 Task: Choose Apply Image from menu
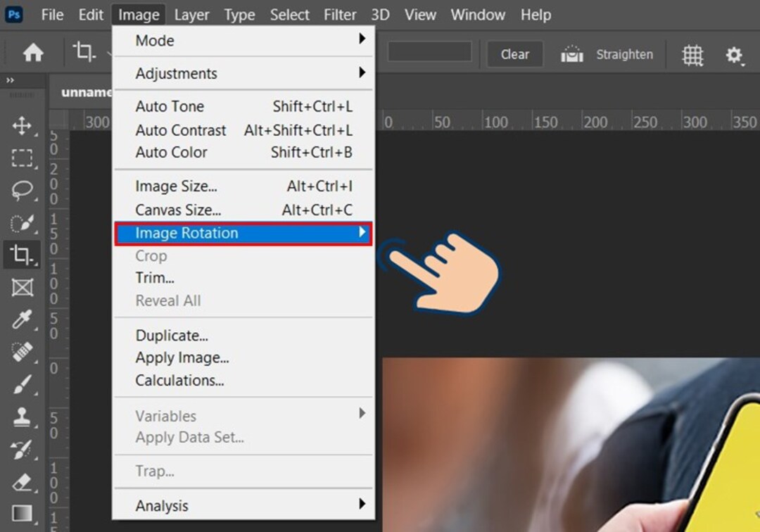coord(243,357)
